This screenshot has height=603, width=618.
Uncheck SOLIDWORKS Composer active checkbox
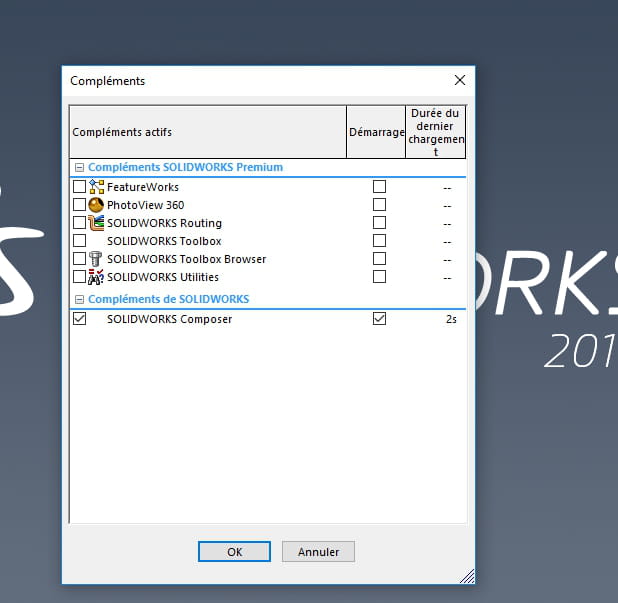(x=80, y=318)
